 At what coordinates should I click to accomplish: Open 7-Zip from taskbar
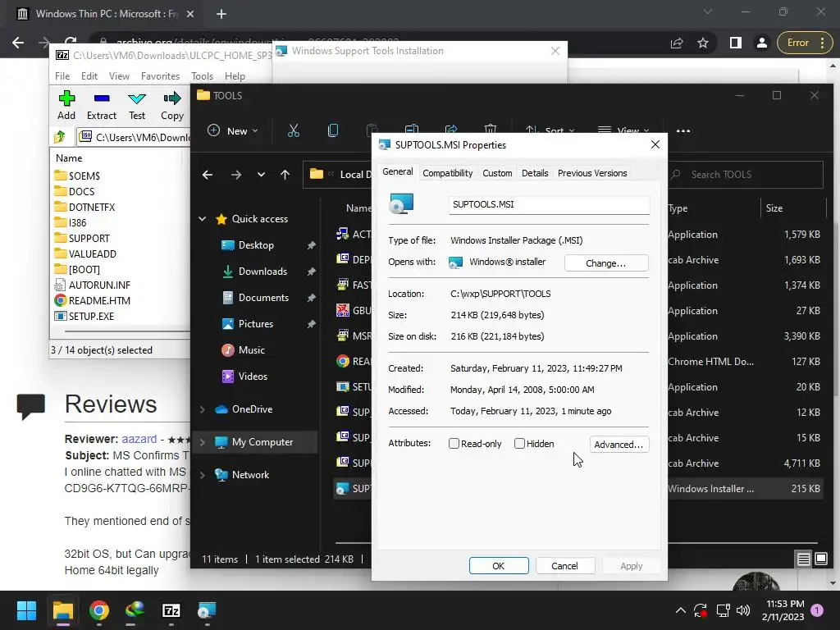tap(171, 610)
